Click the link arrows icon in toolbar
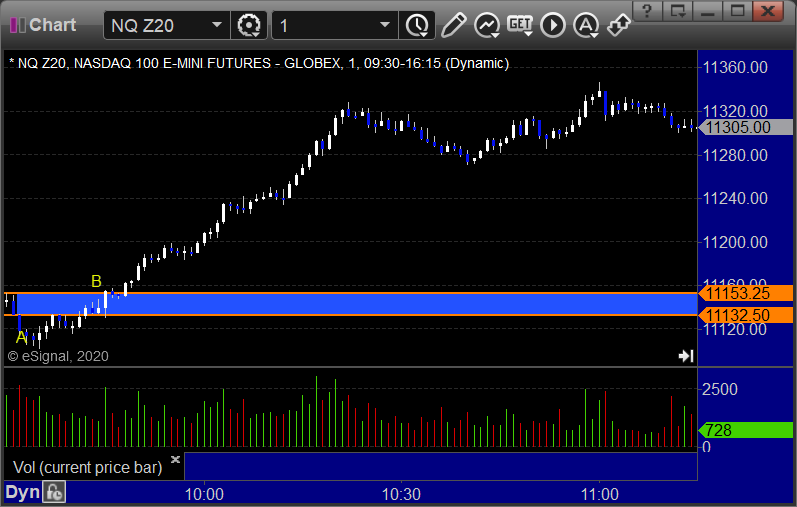The image size is (797, 507). coord(619,25)
